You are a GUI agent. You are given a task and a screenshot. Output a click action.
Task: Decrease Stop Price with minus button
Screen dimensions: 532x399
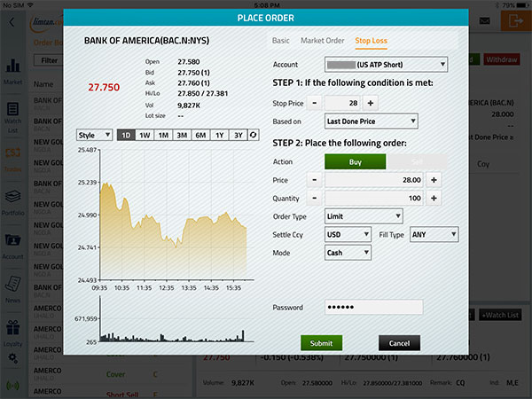coord(314,103)
